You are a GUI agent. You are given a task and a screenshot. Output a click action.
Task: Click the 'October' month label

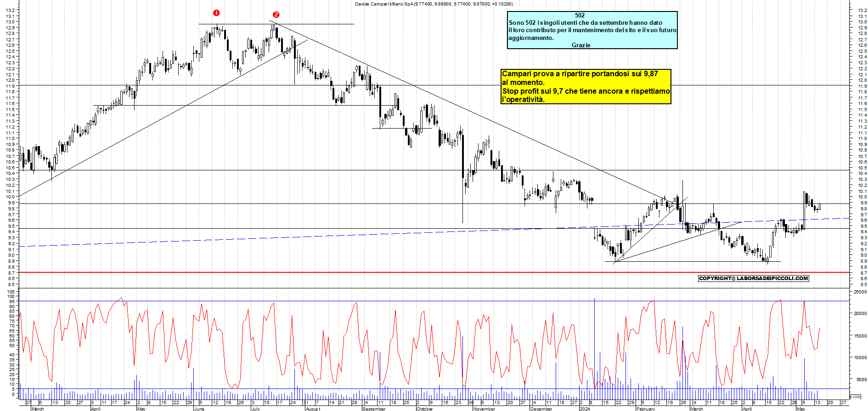coord(425,409)
